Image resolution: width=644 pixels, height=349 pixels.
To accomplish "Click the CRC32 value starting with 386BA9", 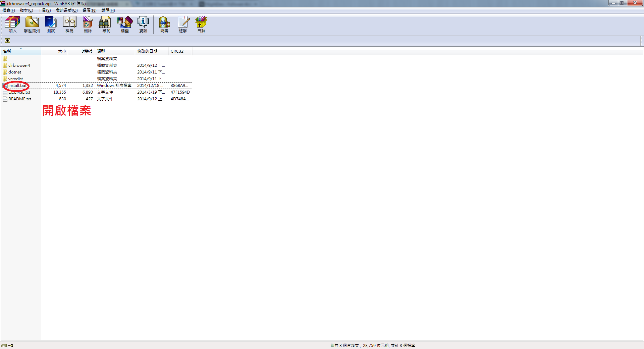I will pos(179,86).
